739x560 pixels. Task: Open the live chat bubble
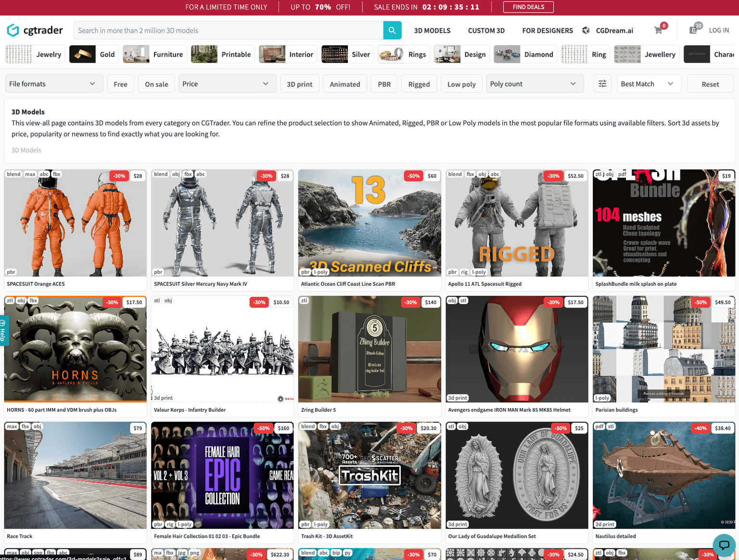(x=724, y=545)
